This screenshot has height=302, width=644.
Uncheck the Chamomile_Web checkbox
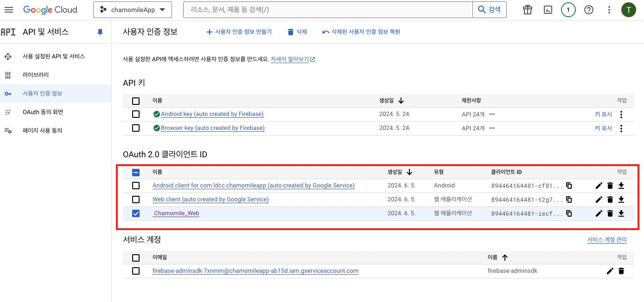click(136, 214)
